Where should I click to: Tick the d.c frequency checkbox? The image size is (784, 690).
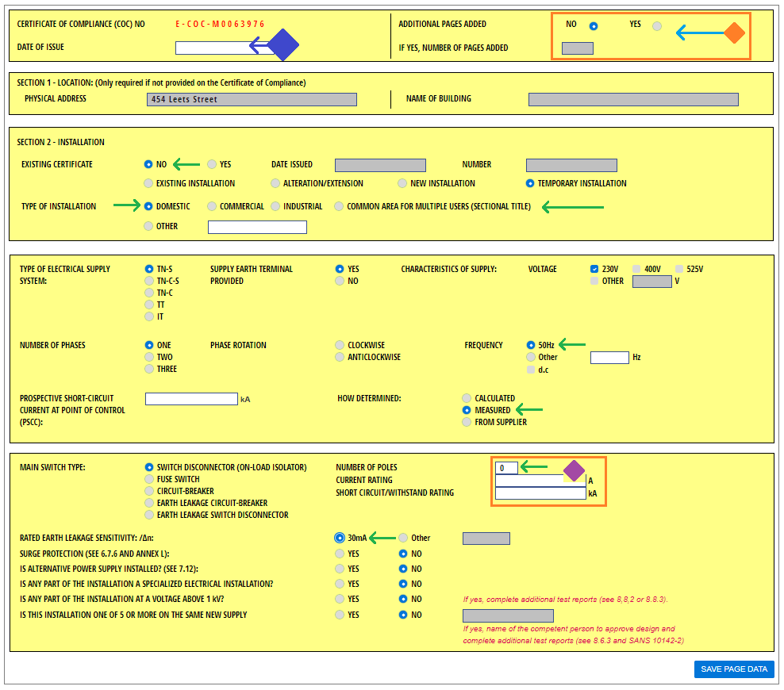tap(531, 369)
